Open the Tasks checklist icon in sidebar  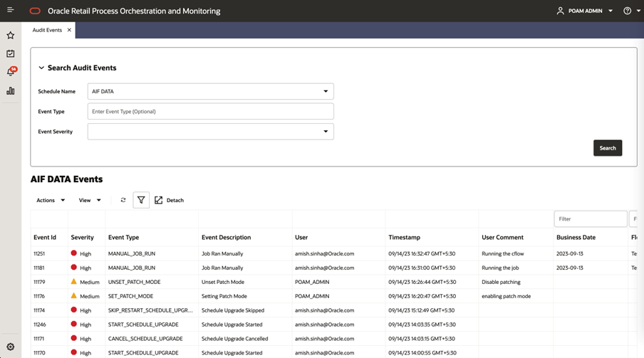click(x=11, y=53)
